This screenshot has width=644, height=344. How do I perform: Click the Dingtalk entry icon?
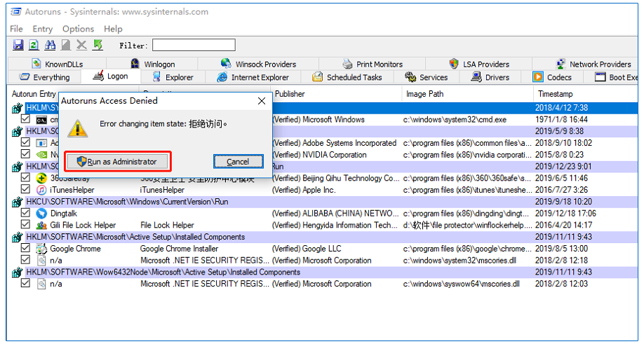pyautogui.click(x=41, y=214)
